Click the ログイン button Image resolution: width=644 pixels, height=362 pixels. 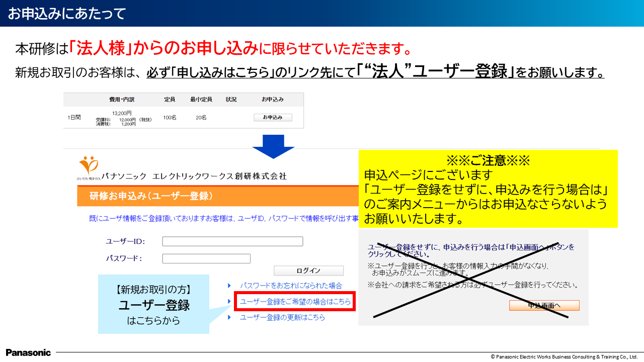308,270
